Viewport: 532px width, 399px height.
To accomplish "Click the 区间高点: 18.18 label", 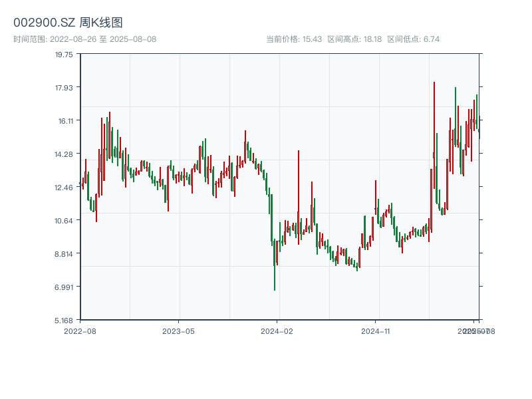I will (354, 39).
